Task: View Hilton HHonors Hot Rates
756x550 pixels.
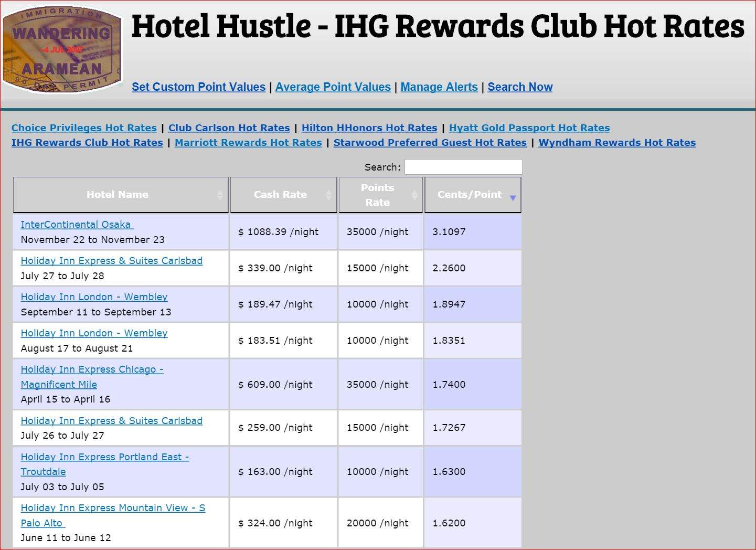Action: [369, 128]
